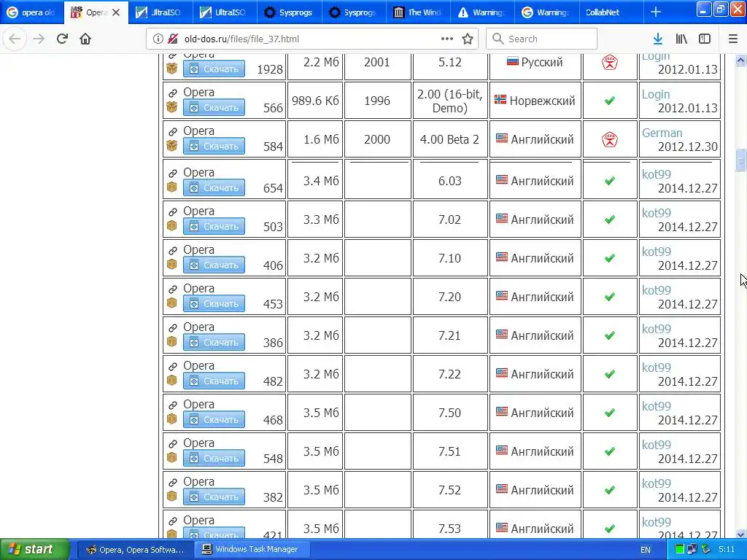The height and width of the screenshot is (560, 747).
Task: Click the browser forward arrow
Action: click(39, 39)
